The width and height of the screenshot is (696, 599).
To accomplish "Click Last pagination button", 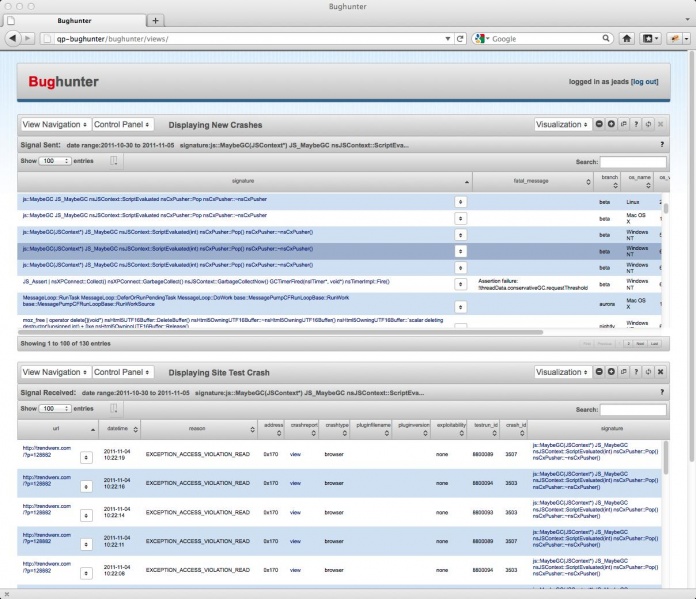I will 654,344.
